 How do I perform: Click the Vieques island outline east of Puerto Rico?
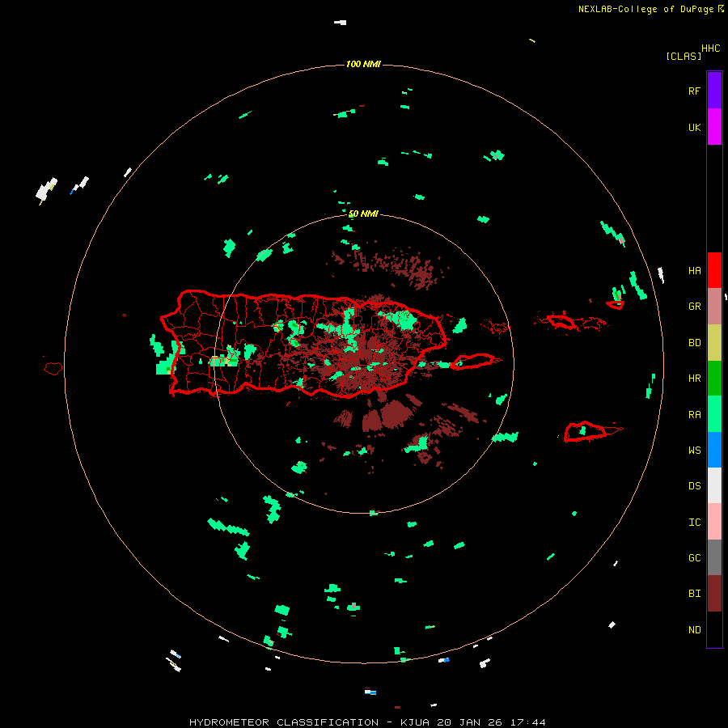pos(472,362)
